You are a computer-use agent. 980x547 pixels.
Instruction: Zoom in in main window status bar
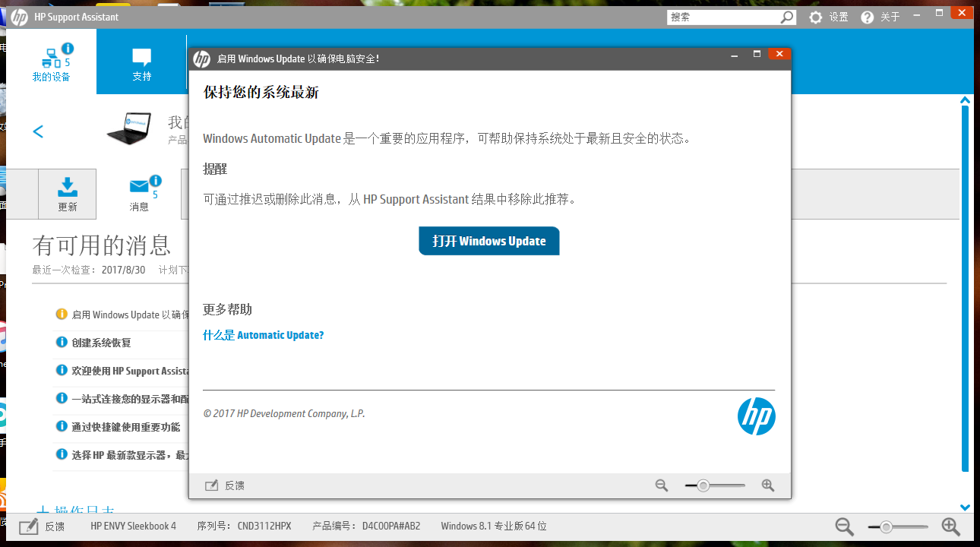pos(950,526)
